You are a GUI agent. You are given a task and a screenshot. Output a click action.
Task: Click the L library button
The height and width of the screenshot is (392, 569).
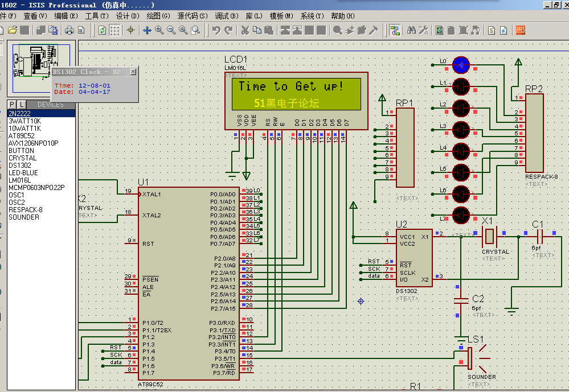point(21,105)
